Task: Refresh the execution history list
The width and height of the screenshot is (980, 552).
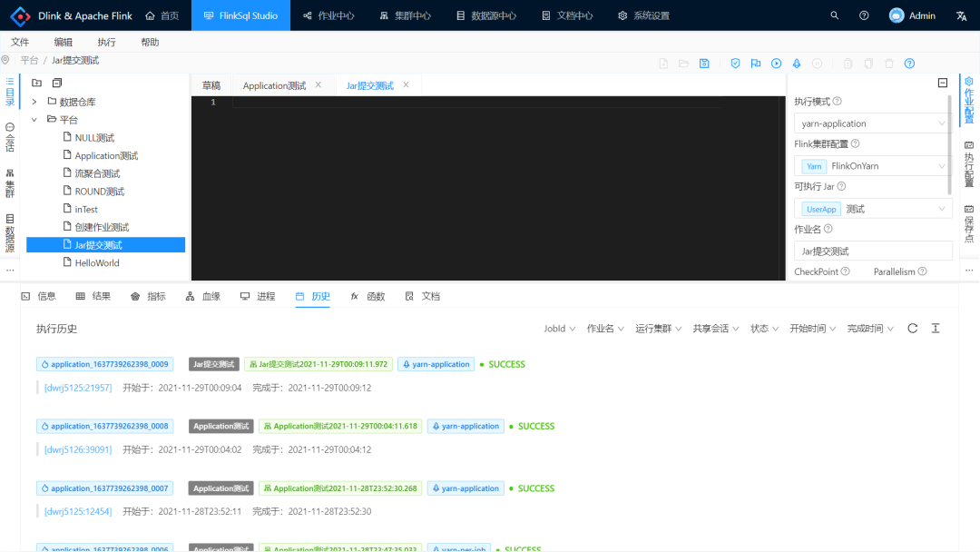Action: [913, 328]
